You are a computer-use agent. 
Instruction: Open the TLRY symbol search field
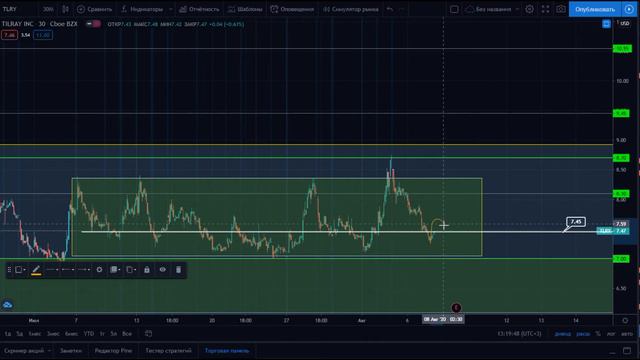pyautogui.click(x=10, y=9)
